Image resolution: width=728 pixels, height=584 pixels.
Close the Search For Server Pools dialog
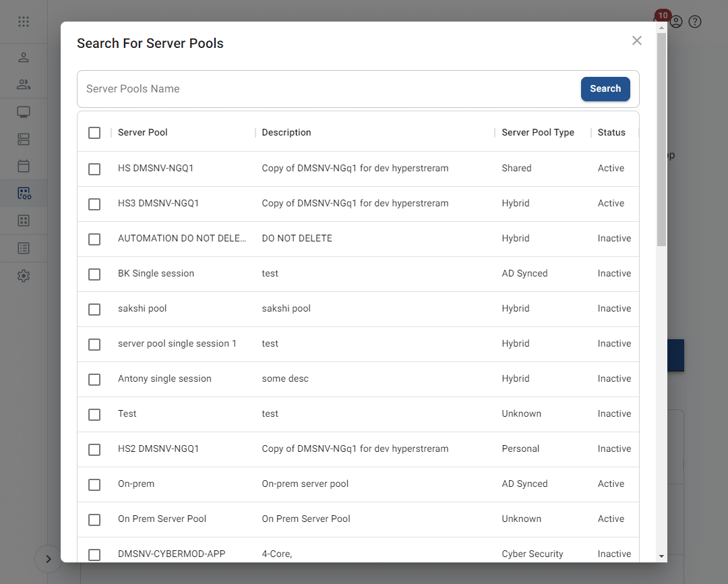(636, 40)
